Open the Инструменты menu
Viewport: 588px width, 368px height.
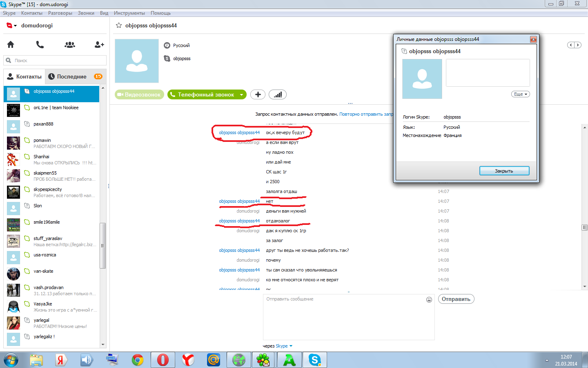click(x=129, y=13)
